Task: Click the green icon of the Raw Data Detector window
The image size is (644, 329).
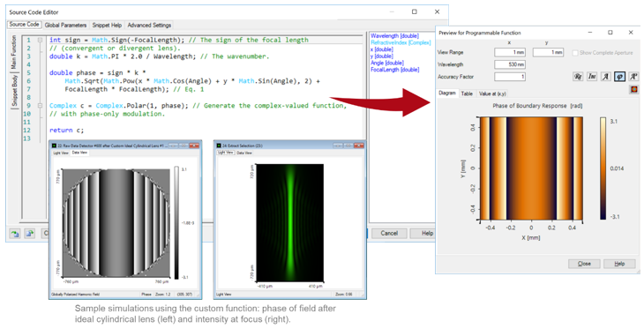Action: [54, 146]
